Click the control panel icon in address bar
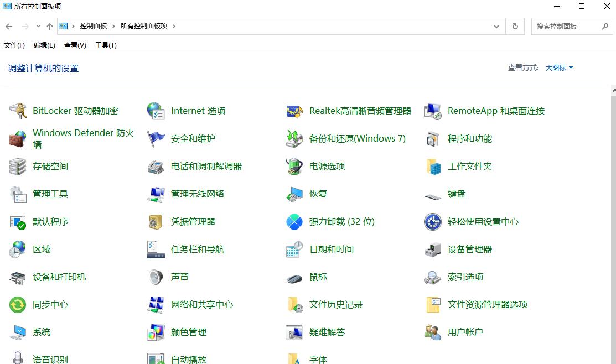 click(x=63, y=26)
